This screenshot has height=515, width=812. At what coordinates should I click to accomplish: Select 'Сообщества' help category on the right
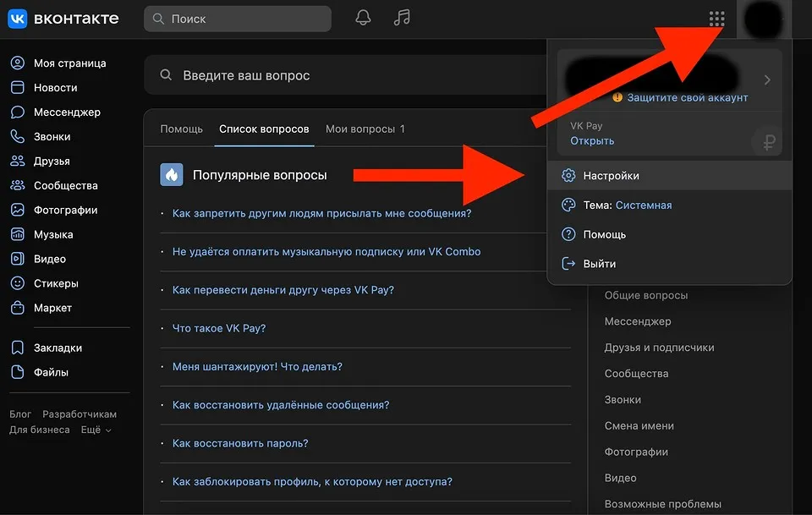pyautogui.click(x=636, y=373)
